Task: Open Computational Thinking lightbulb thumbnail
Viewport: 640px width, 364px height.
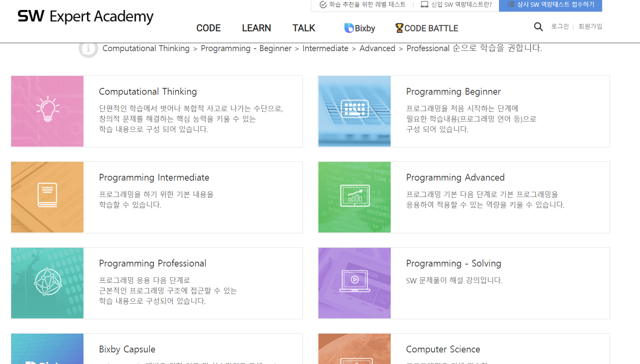Action: 47,111
